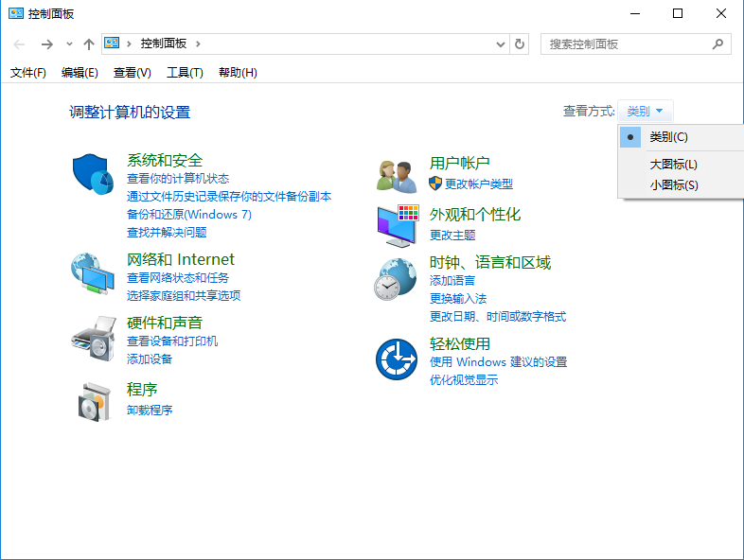Open the Appearance and Personalization monitor icon
The width and height of the screenshot is (744, 560).
tap(396, 225)
